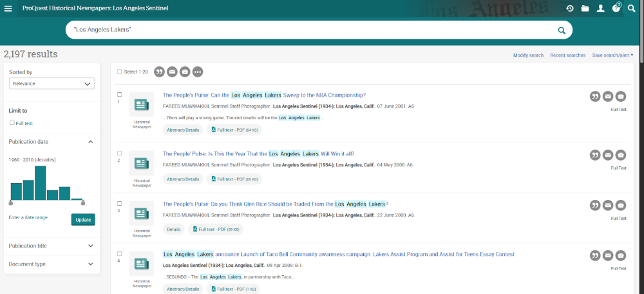
Task: Open the saved items folder icon
Action: pyautogui.click(x=585, y=8)
